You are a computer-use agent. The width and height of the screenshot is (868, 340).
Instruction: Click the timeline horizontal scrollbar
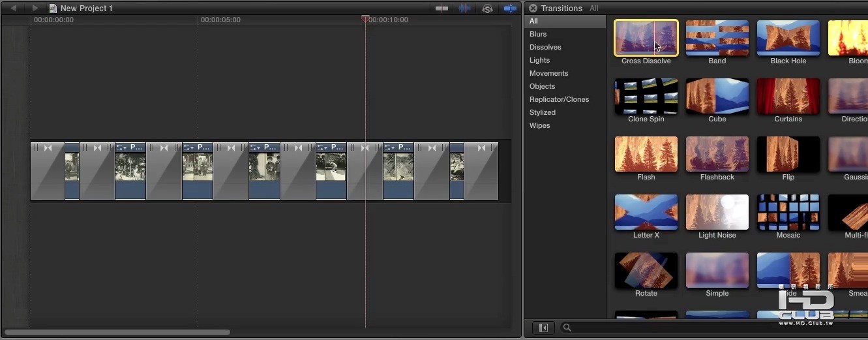(117, 332)
